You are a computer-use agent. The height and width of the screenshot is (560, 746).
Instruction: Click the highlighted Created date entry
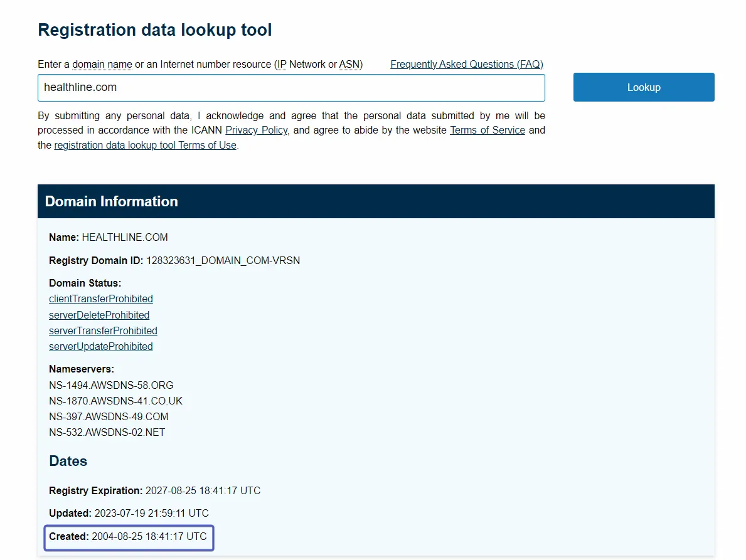tap(128, 536)
